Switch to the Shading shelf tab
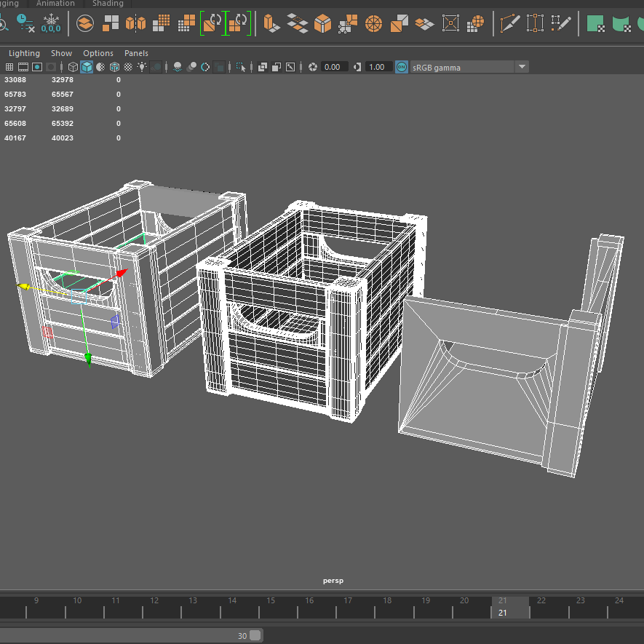644x644 pixels. (x=108, y=4)
